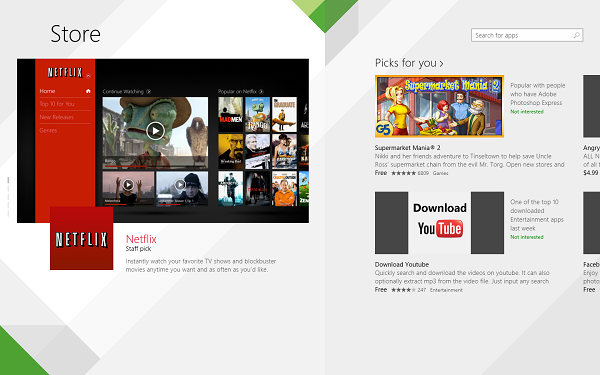Viewport: 600px width, 375px height.
Task: Click the home icon in the Netflix sidebar
Action: pos(88,91)
